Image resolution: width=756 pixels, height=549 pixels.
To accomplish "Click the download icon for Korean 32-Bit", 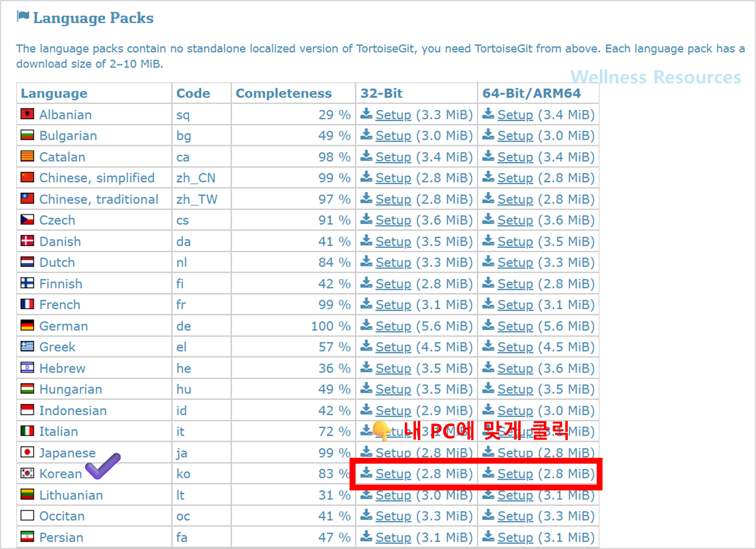I will coord(366,473).
